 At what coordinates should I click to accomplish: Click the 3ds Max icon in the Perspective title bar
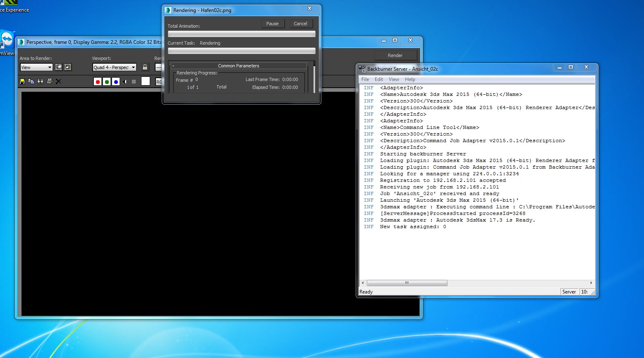pyautogui.click(x=21, y=42)
